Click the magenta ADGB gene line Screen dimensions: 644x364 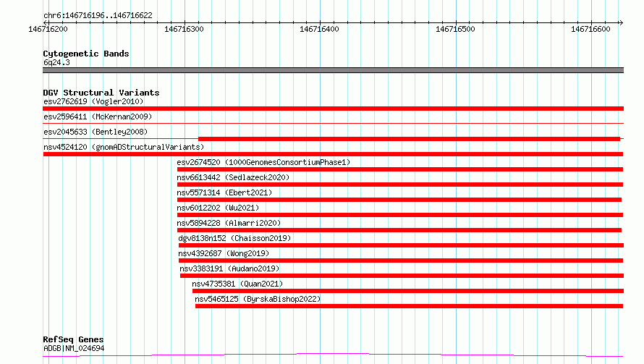(333, 355)
